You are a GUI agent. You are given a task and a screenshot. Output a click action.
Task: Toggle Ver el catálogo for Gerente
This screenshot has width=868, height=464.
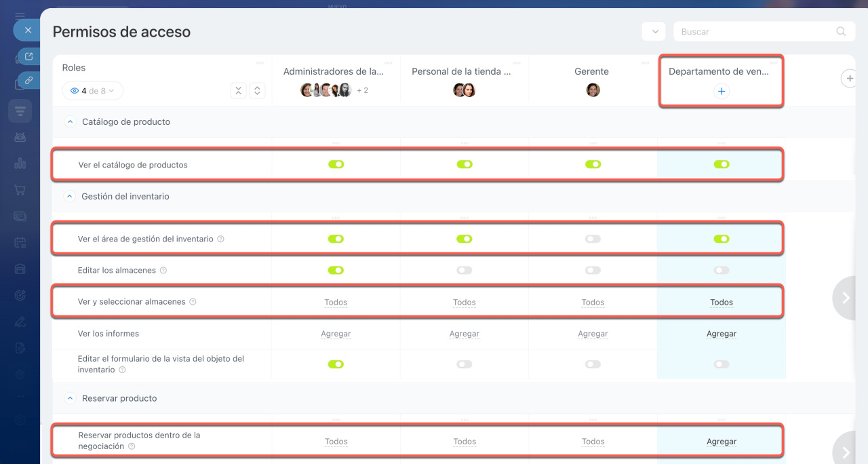tap(593, 164)
